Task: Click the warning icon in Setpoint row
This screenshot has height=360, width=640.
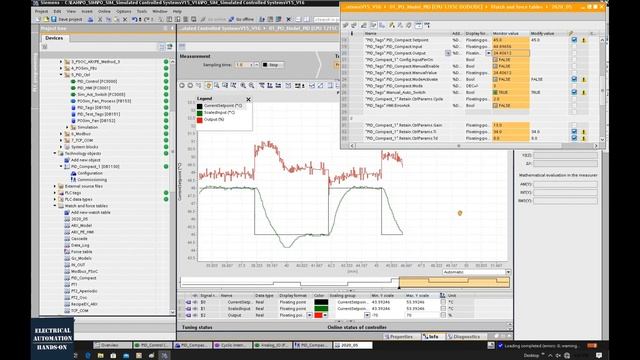Action: point(584,40)
